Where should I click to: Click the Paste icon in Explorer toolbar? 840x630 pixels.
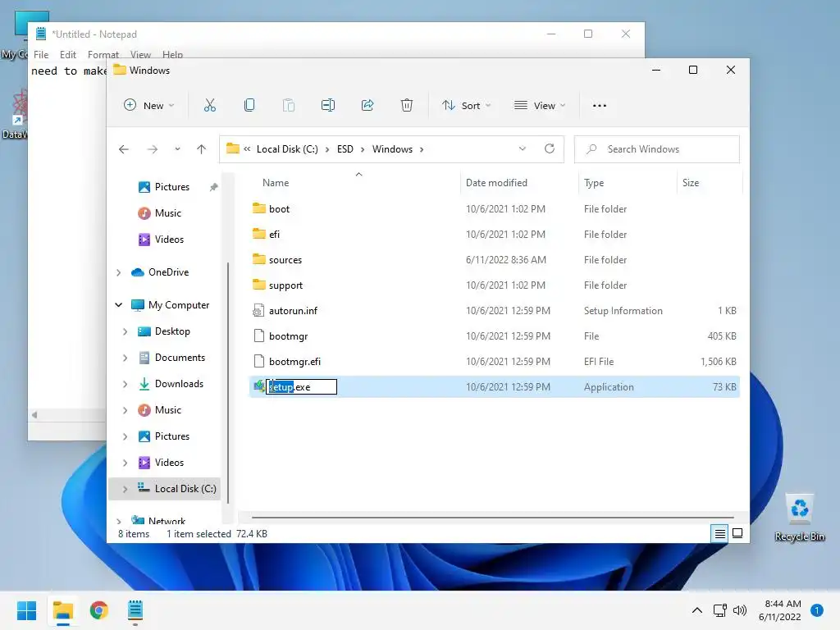point(289,106)
